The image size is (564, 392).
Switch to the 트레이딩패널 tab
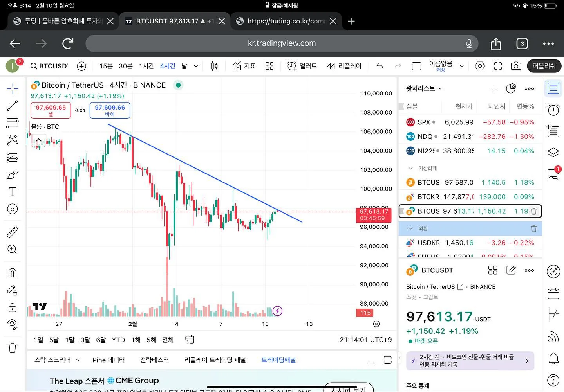278,360
